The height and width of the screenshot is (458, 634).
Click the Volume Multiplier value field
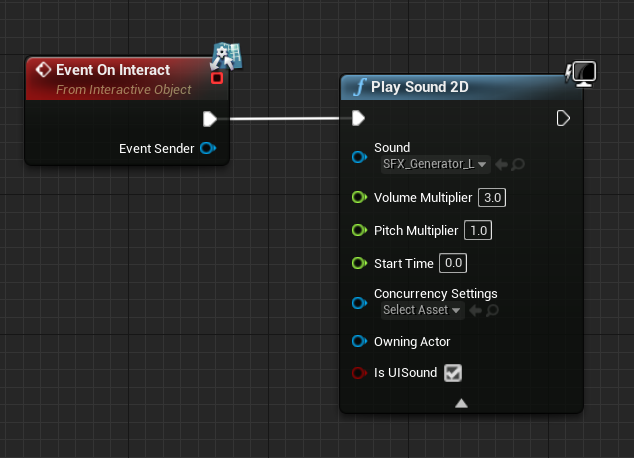pyautogui.click(x=492, y=198)
